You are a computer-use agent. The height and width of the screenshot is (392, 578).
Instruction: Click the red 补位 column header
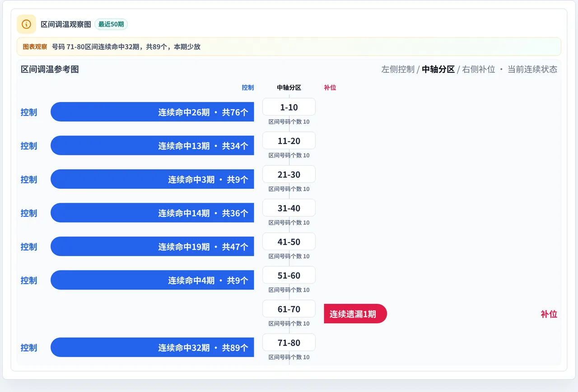(330, 88)
